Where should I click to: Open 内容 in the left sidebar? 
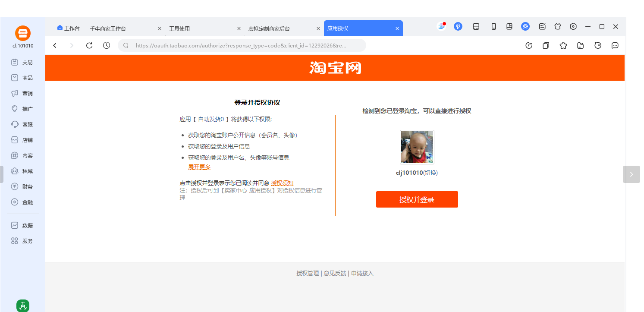point(22,155)
